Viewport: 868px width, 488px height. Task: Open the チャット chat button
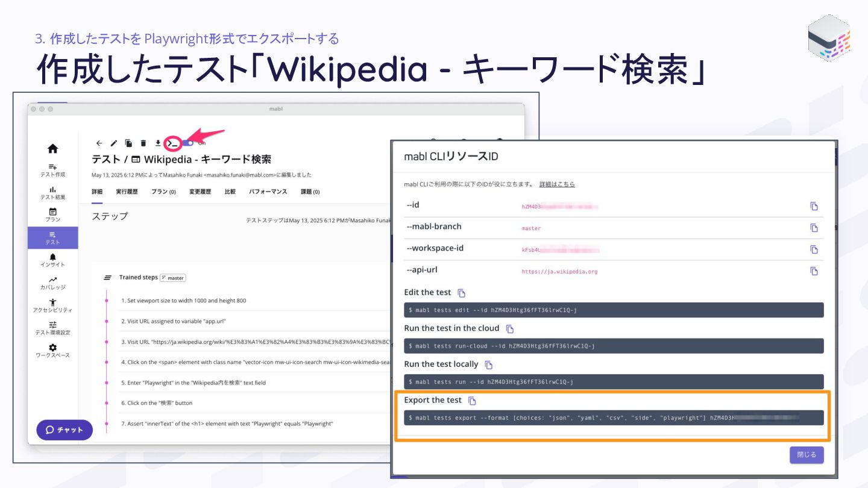(x=64, y=430)
